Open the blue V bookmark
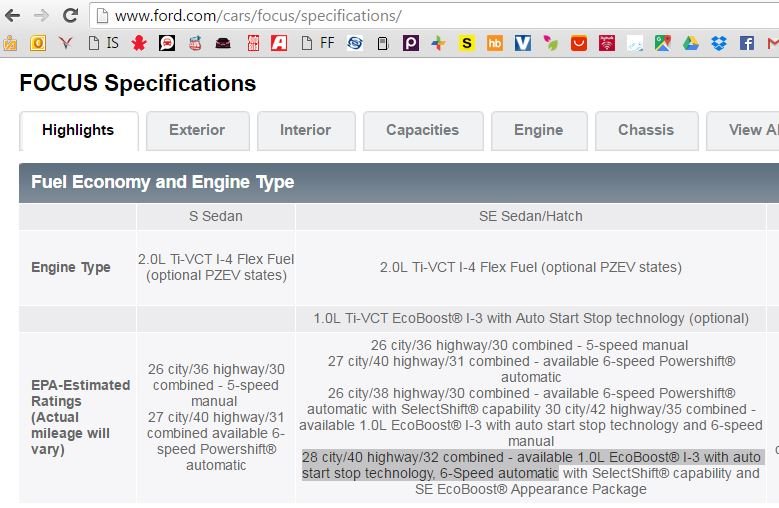 pos(523,43)
